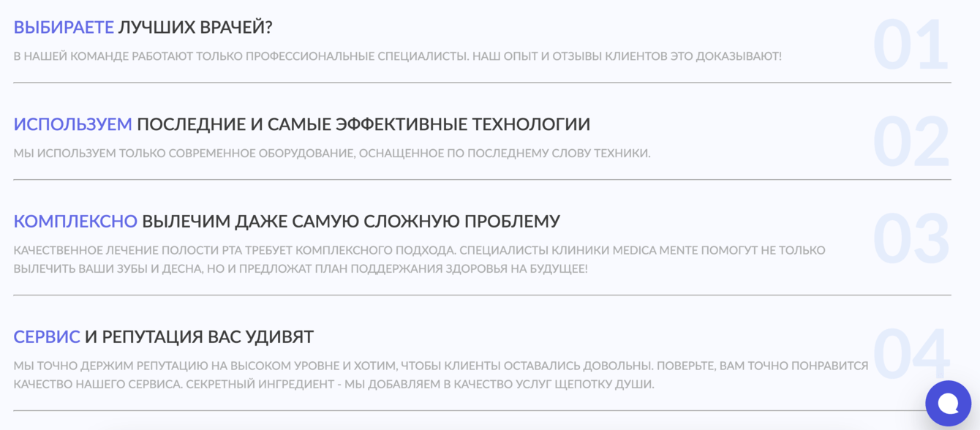Image resolution: width=980 pixels, height=430 pixels.
Task: Click the highlighted word ИСПОЛЬЗУЕМ in heading
Action: pyautogui.click(x=72, y=124)
